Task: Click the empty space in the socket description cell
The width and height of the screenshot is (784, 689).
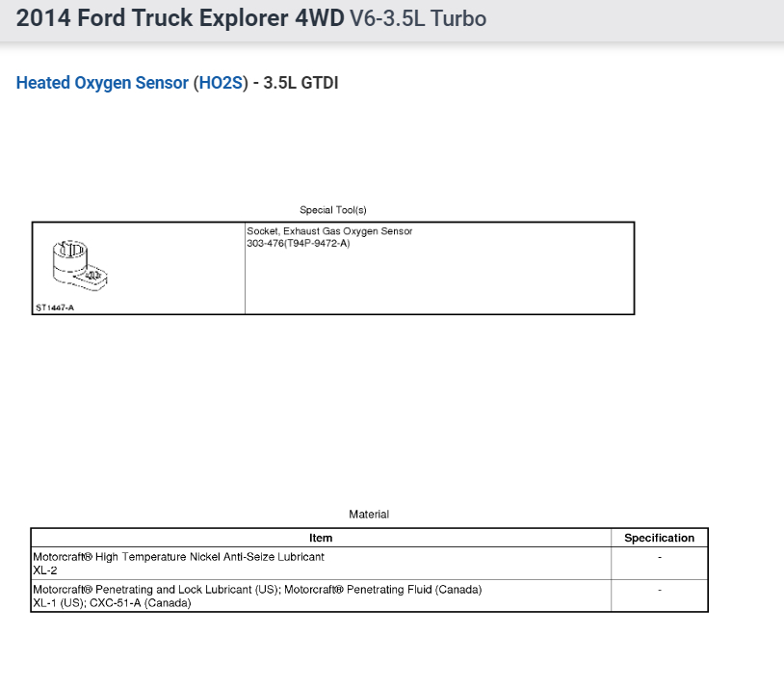Action: 439,283
